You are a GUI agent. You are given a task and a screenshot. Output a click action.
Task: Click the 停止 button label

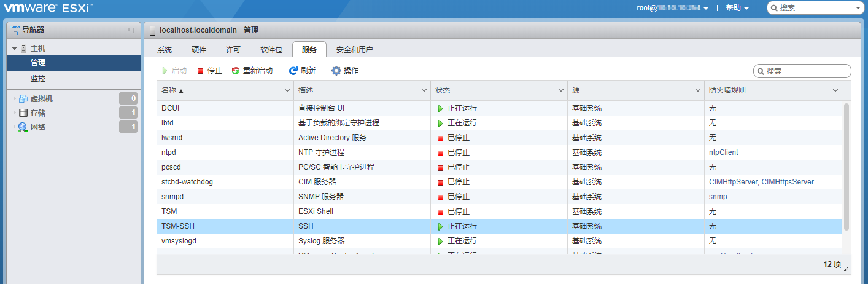pos(215,71)
